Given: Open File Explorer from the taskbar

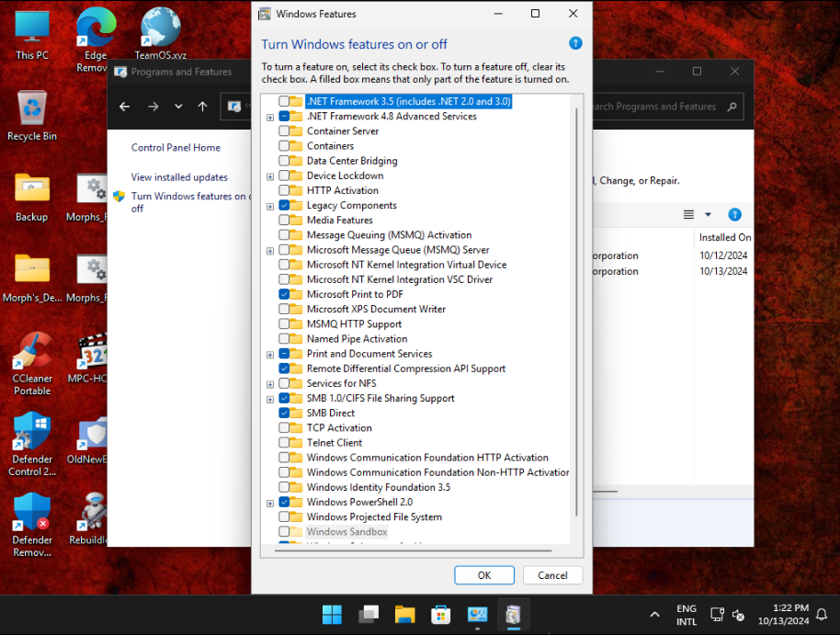Looking at the screenshot, I should click(x=404, y=614).
